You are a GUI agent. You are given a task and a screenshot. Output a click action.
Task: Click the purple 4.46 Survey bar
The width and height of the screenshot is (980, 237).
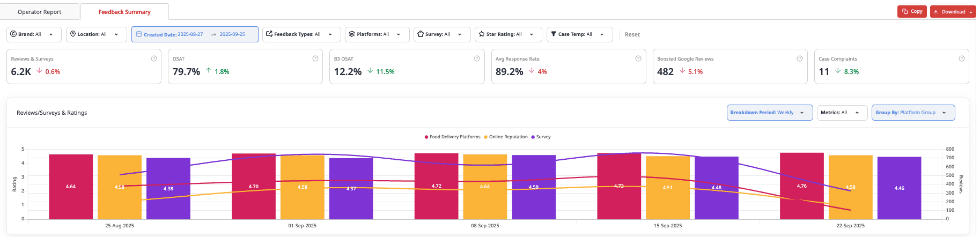pos(900,188)
